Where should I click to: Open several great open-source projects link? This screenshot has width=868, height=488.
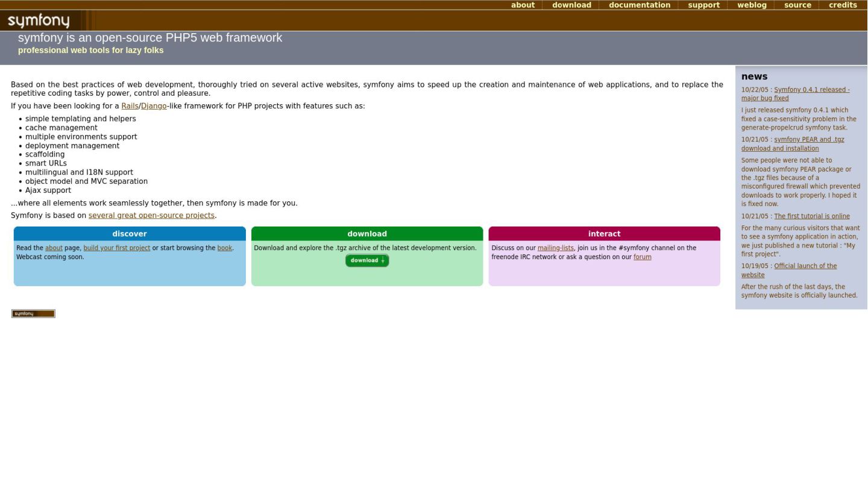pyautogui.click(x=151, y=216)
